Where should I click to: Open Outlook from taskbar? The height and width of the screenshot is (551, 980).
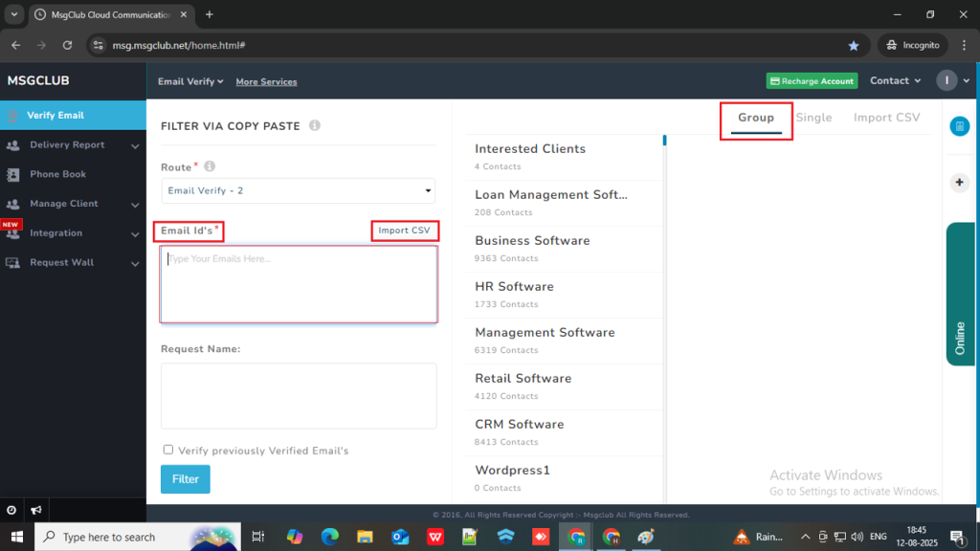(400, 537)
